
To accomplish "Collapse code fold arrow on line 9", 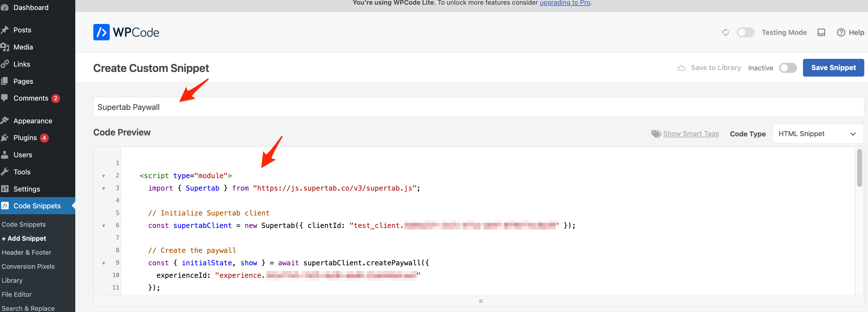I will [x=104, y=263].
